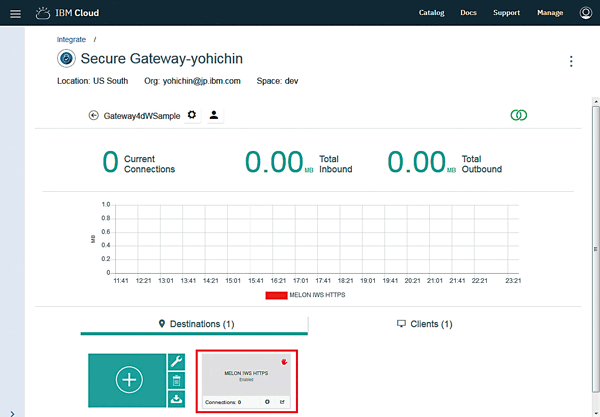Click the download tray icon
Image resolution: width=600 pixels, height=417 pixels.
(176, 399)
